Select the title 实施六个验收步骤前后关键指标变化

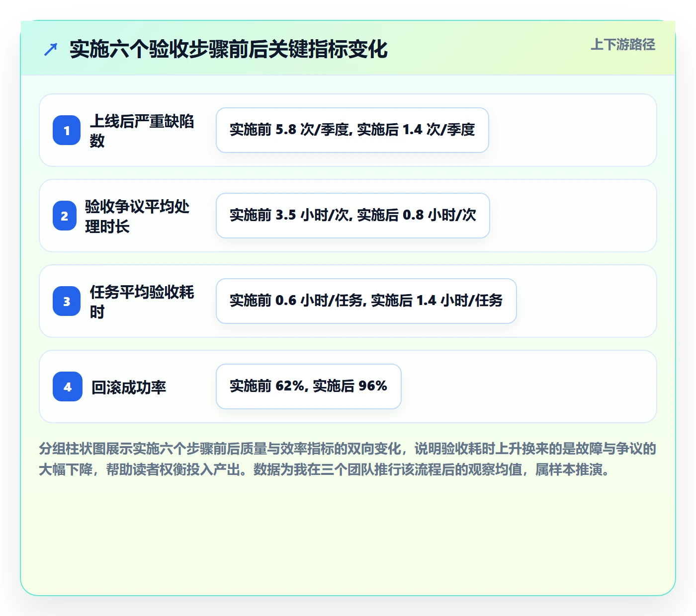pos(229,49)
